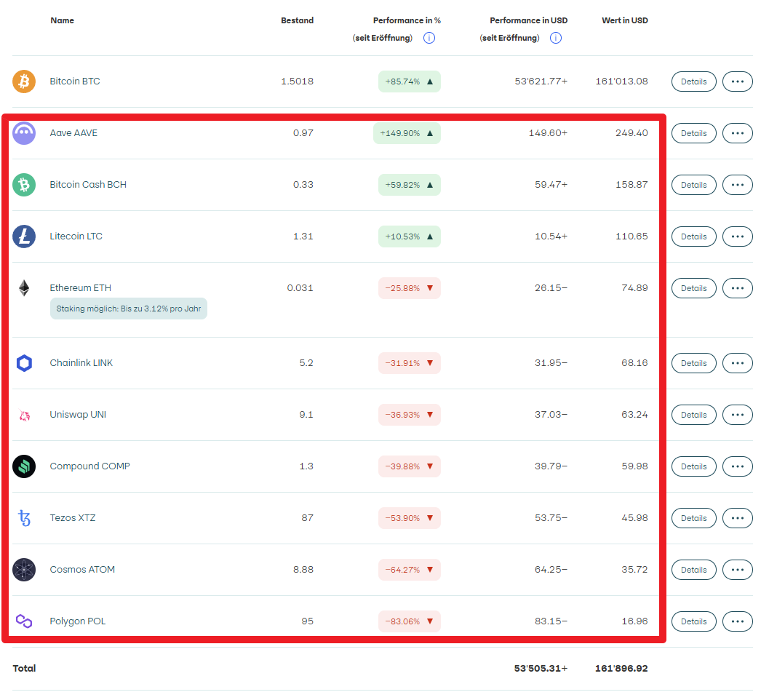
Task: Click the Aave AAVE ghost icon
Action: click(x=24, y=133)
